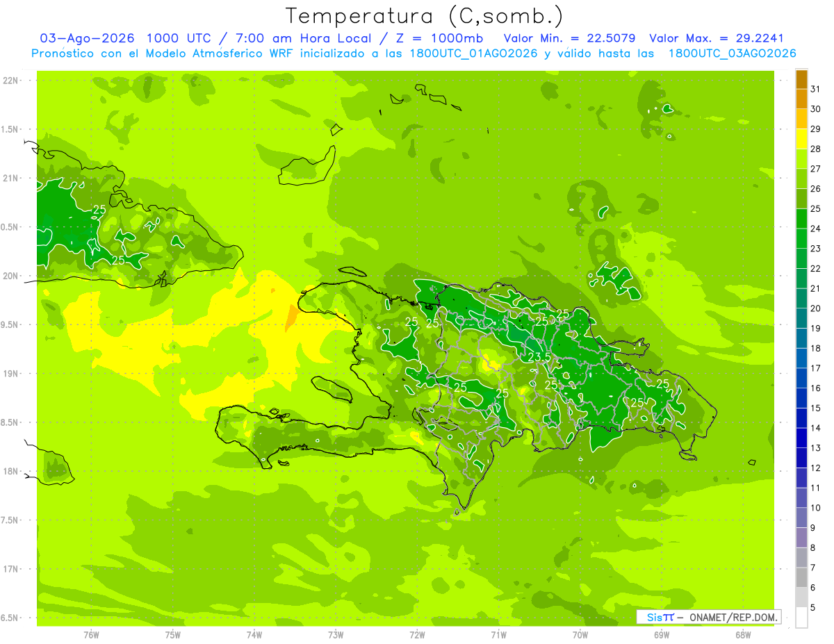Click the '20N' latitude label
This screenshot has height=644, width=834.
pos(11,276)
